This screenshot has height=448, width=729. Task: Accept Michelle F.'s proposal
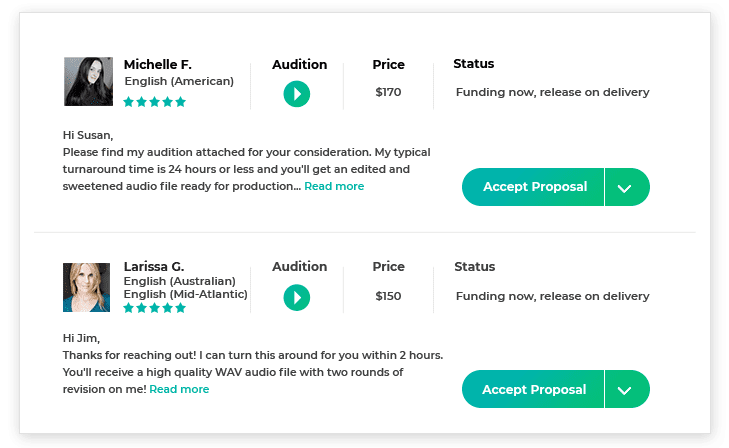[x=533, y=187]
